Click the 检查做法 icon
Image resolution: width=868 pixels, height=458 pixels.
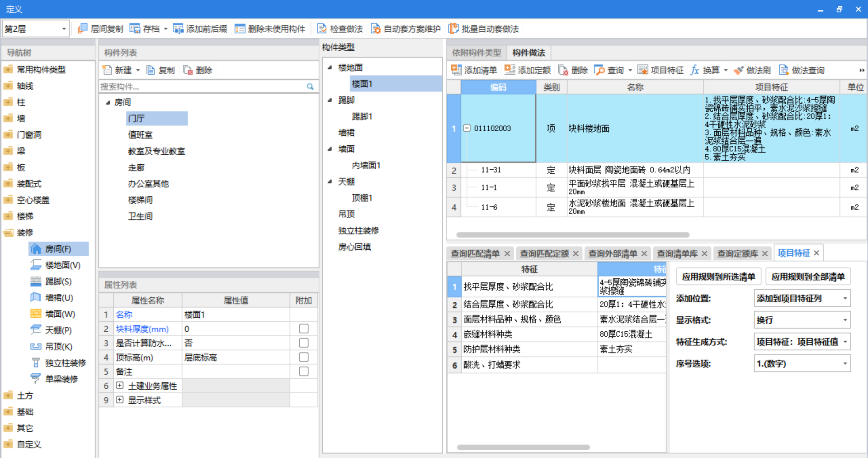(322, 29)
